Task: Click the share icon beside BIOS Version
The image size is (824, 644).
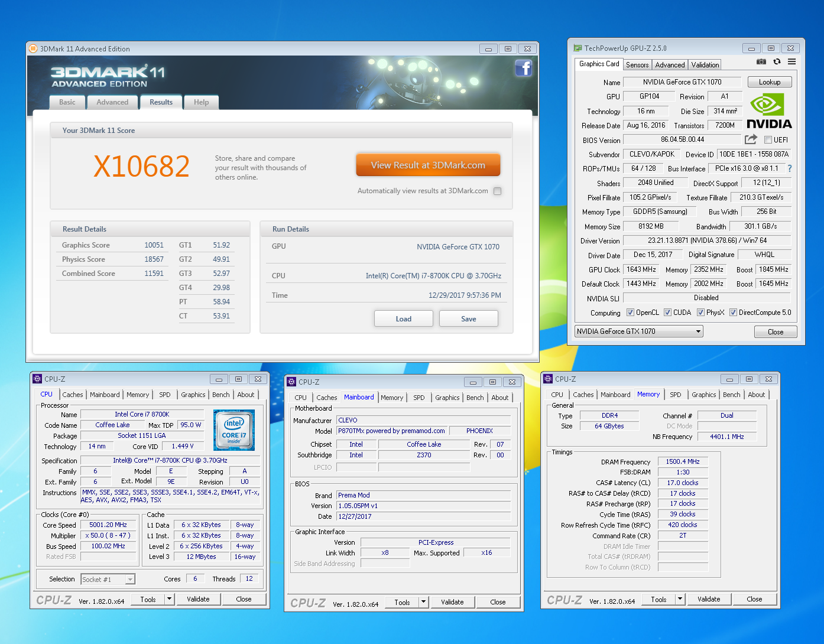Action: coord(751,139)
